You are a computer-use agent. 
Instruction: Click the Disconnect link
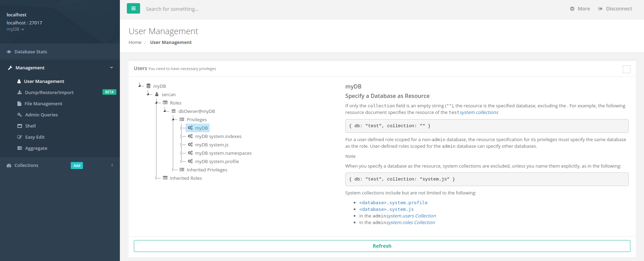pos(615,9)
